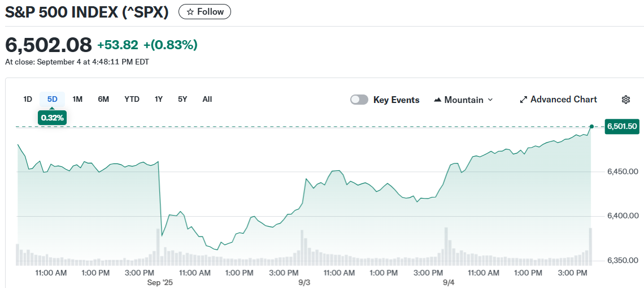Image resolution: width=644 pixels, height=288 pixels.
Task: Click the 6,501.50 current price label
Action: pyautogui.click(x=622, y=126)
